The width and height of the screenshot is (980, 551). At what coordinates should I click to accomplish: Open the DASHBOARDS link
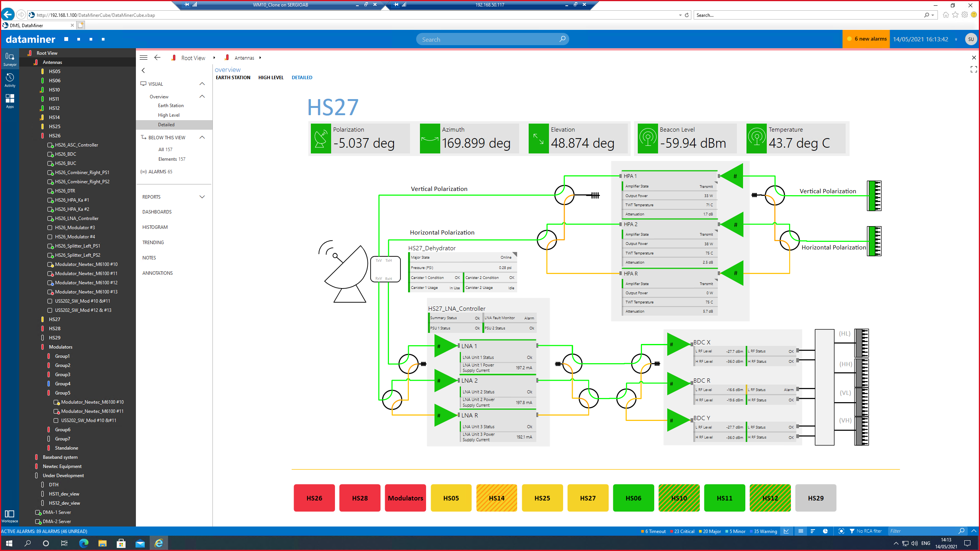157,212
